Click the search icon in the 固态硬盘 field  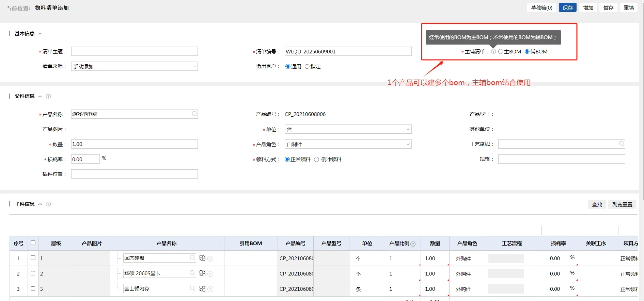[192, 258]
